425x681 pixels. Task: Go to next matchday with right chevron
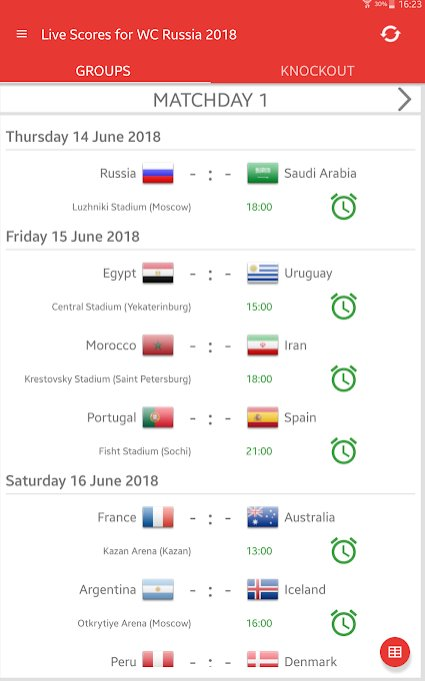point(404,100)
